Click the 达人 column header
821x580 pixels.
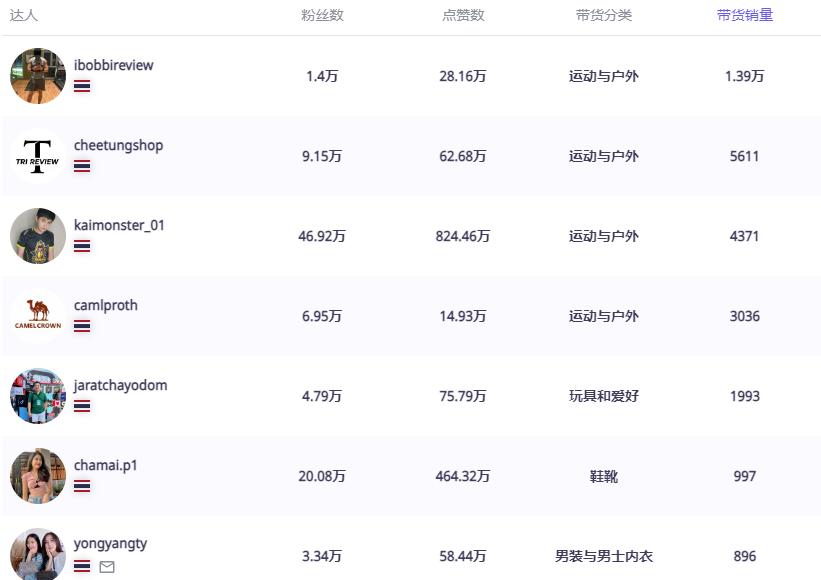(x=24, y=16)
